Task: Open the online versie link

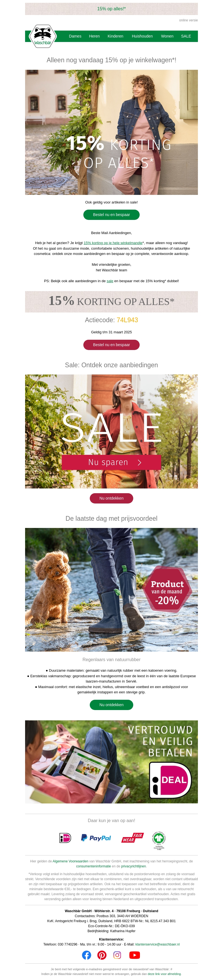Action: 188,20
